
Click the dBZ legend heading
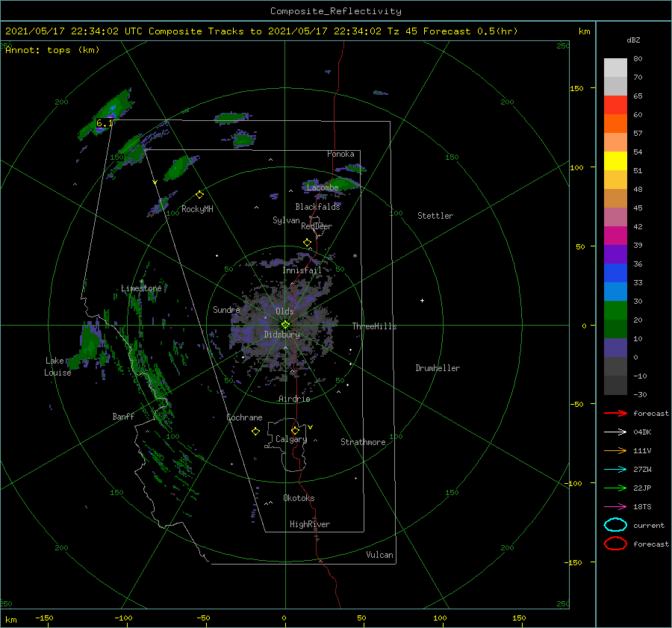(633, 40)
